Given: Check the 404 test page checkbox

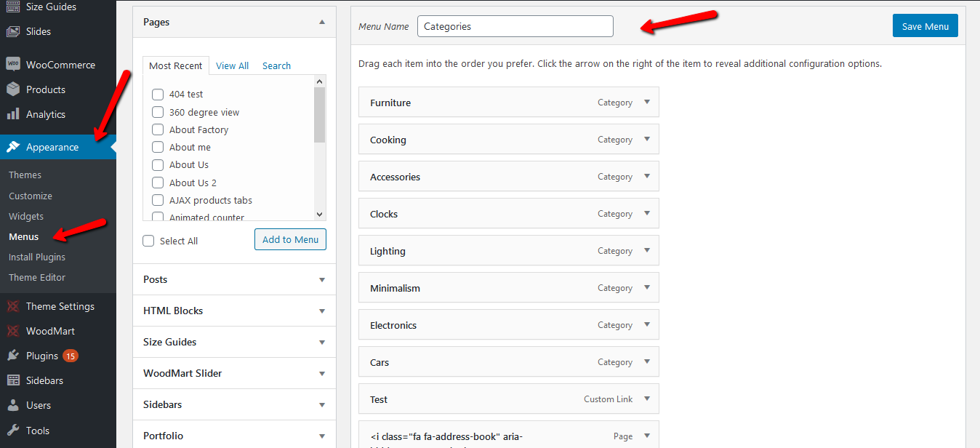Looking at the screenshot, I should click(x=157, y=94).
